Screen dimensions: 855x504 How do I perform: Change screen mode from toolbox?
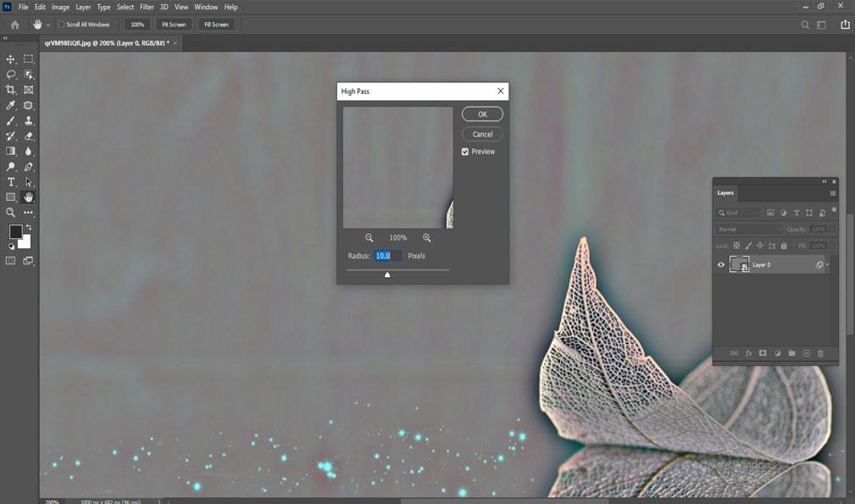pos(28,260)
